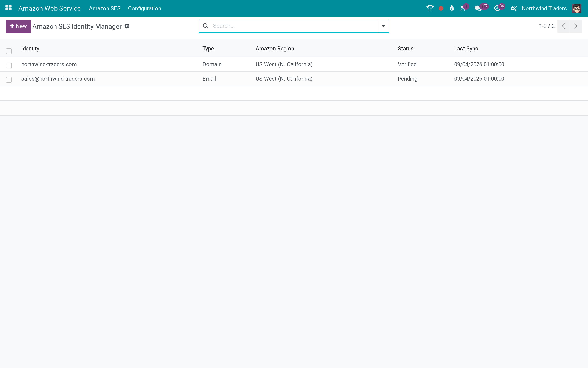The height and width of the screenshot is (368, 588).
Task: Open the conversations chat icon with 127 badge
Action: click(x=478, y=8)
